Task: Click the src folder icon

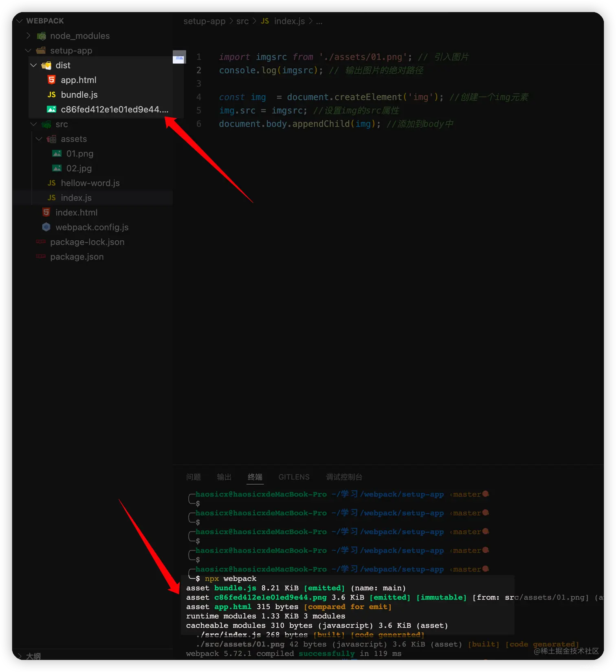Action: (x=46, y=124)
